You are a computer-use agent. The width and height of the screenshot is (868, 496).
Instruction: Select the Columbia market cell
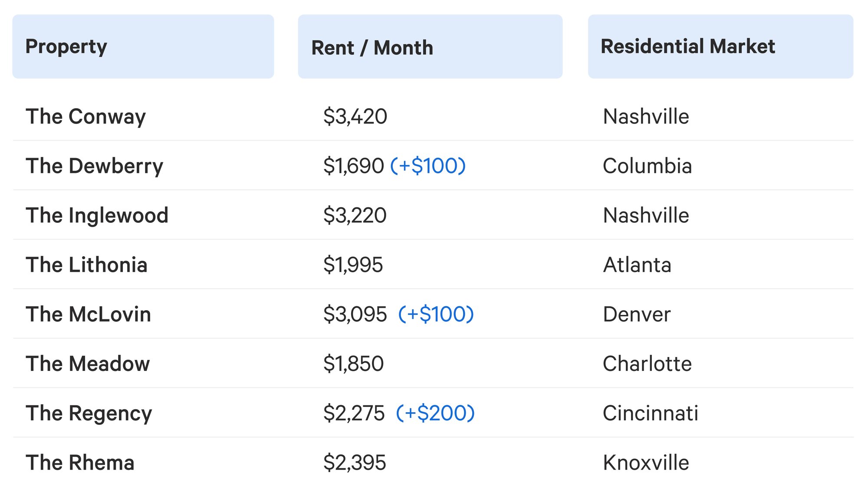648,166
